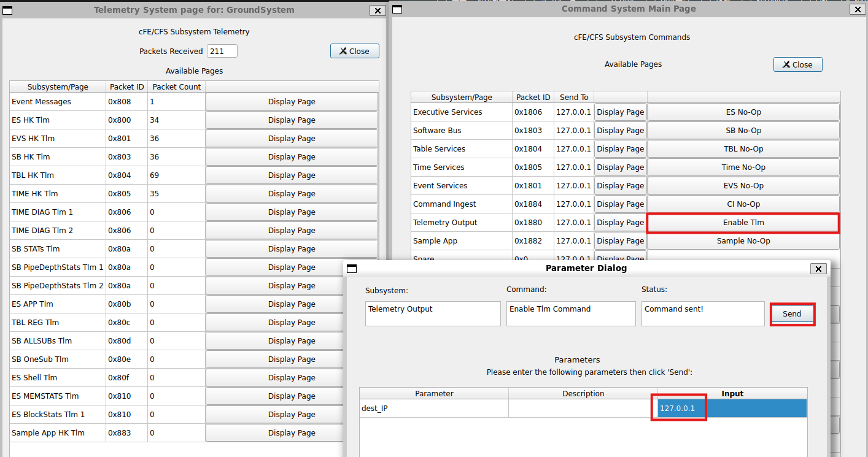868x457 pixels.
Task: Trigger the Sample No-Op command
Action: (743, 241)
